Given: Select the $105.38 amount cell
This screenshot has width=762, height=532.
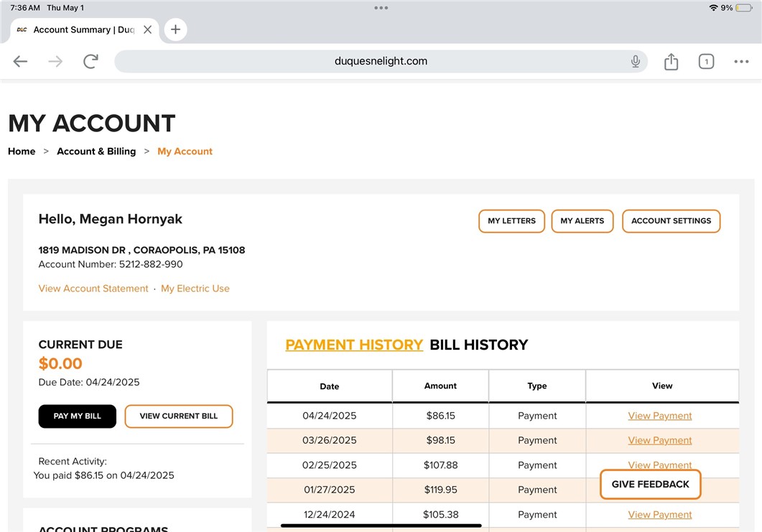Looking at the screenshot, I should 441,515.
